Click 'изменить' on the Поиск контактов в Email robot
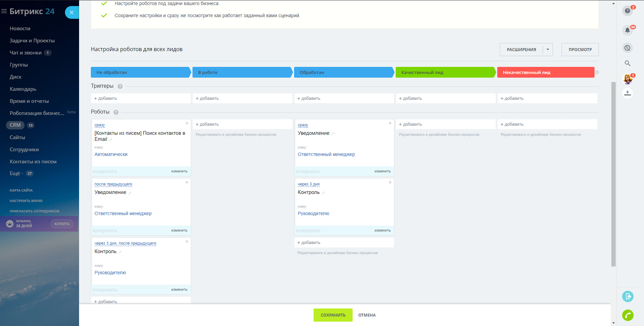Image resolution: width=644 pixels, height=326 pixels. coord(179,171)
